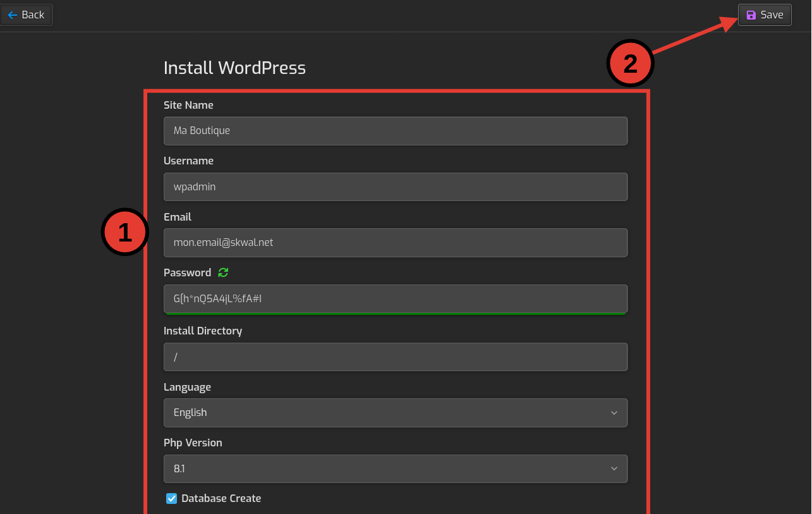Click the blue back arrow icon

click(x=12, y=15)
